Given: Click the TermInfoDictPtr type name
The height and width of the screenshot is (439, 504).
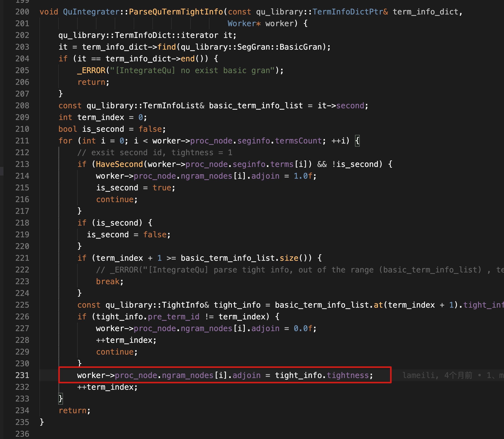Looking at the screenshot, I should pos(348,12).
